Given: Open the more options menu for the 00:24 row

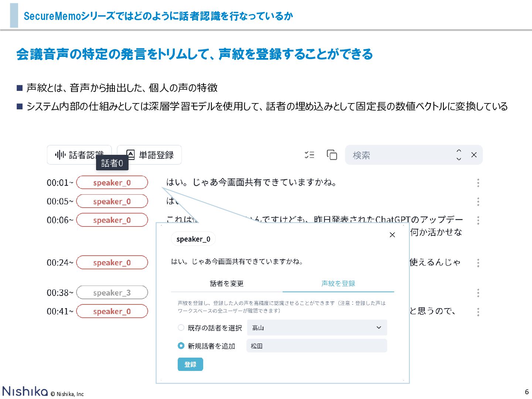Looking at the screenshot, I should point(478,263).
